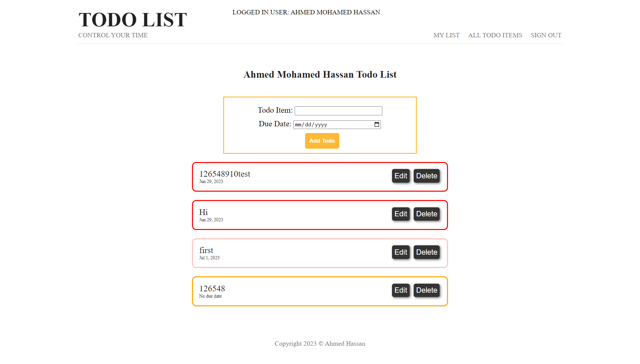Delete the 126548910test todo item
Screen dimensions: 640x364
tap(426, 176)
